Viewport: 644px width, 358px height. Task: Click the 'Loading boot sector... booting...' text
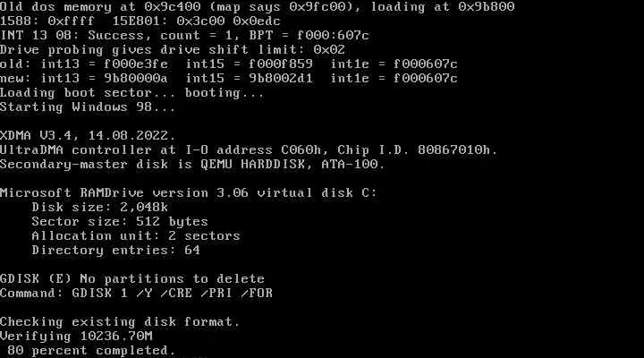click(x=131, y=93)
